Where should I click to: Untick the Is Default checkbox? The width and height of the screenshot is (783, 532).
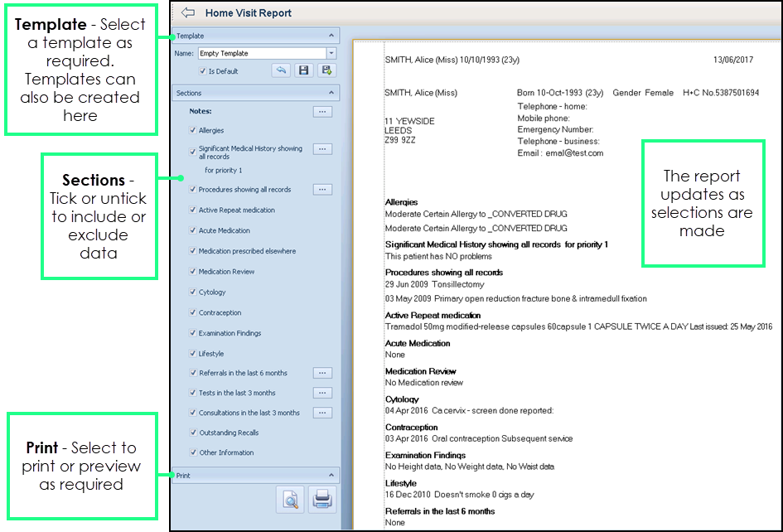(203, 71)
